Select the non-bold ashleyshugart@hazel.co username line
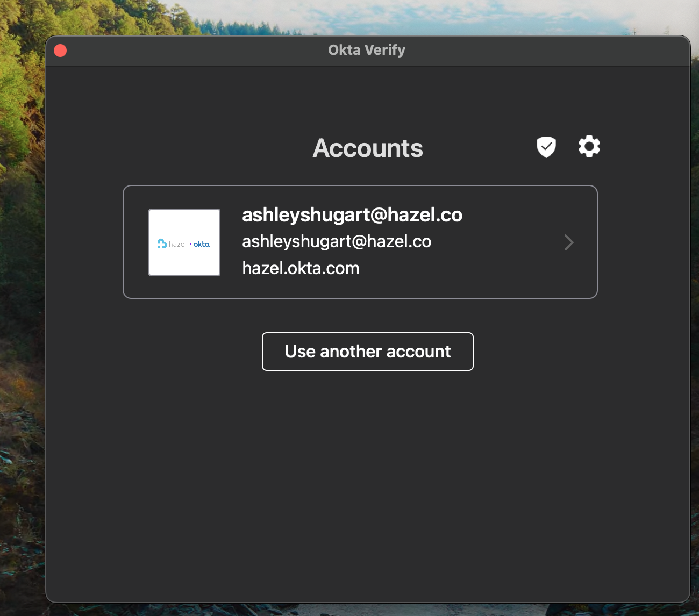This screenshot has height=616, width=699. pyautogui.click(x=336, y=241)
